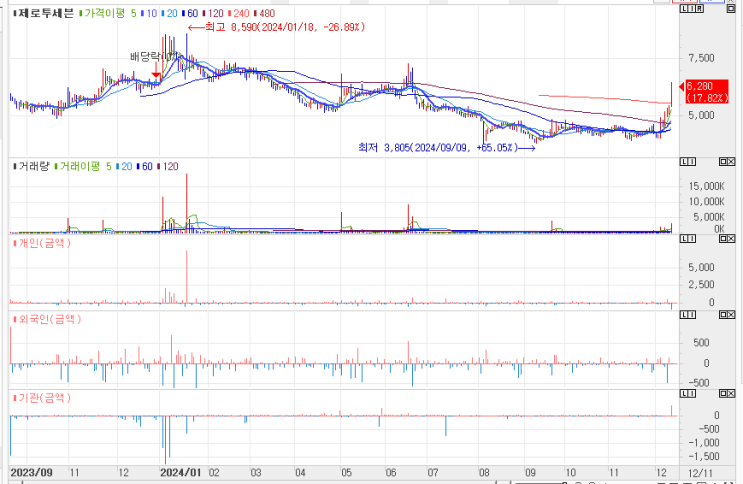
Task: Close the 거래량 volume panel
Action: [731, 162]
